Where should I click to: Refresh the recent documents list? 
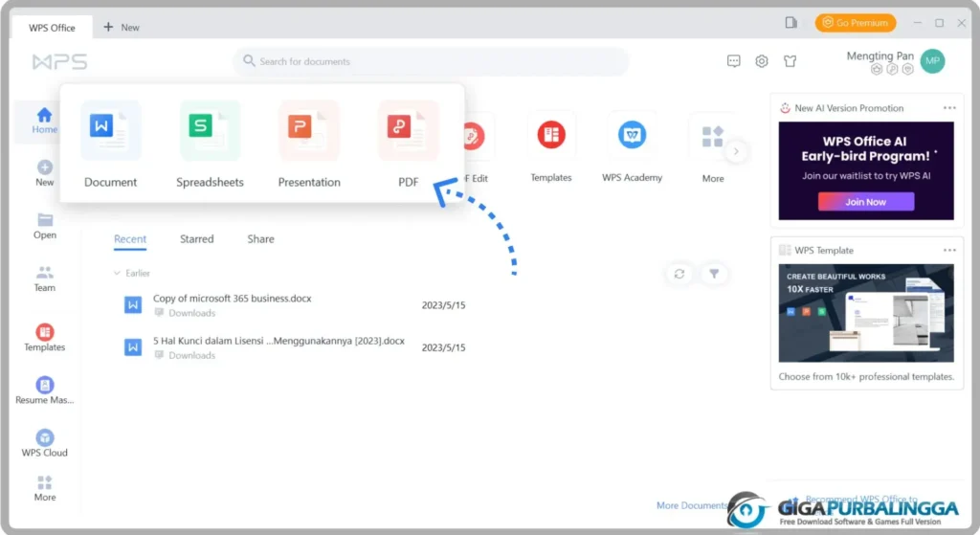679,274
